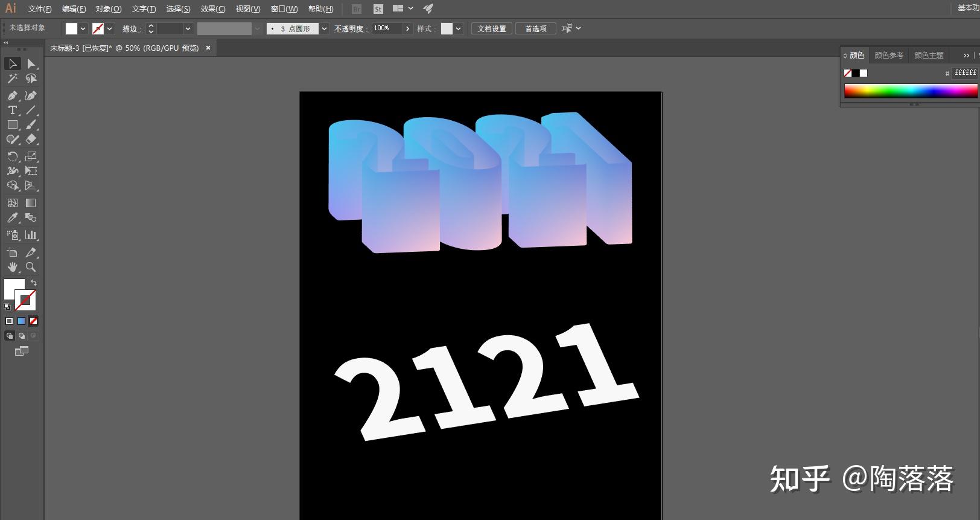Viewport: 980px width, 520px height.
Task: Enable Draw Normal mode
Action: (10, 336)
